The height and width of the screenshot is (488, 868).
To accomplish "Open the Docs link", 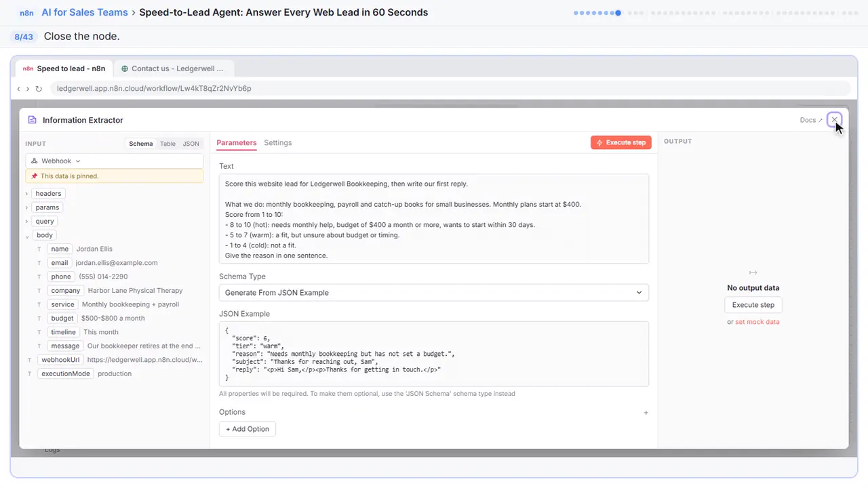I will click(x=811, y=120).
